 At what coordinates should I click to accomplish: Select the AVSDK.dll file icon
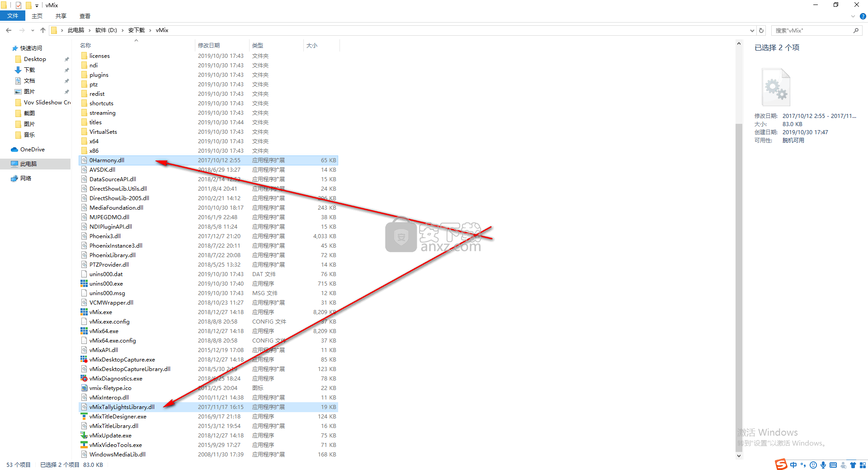[x=84, y=170]
